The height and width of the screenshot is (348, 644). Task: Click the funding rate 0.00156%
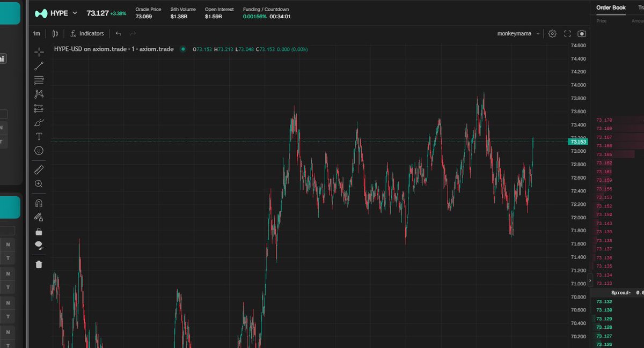pos(254,17)
